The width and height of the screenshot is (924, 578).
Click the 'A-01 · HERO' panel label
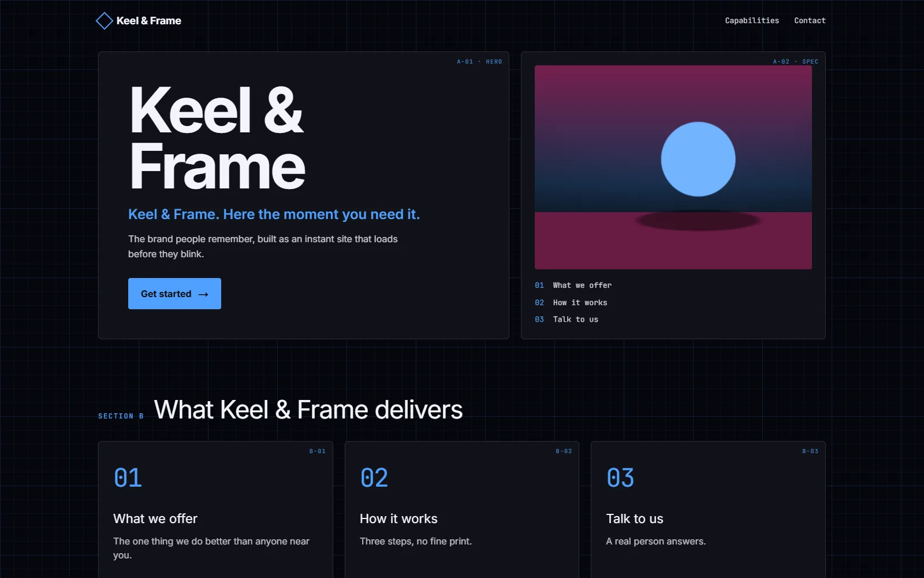(479, 61)
